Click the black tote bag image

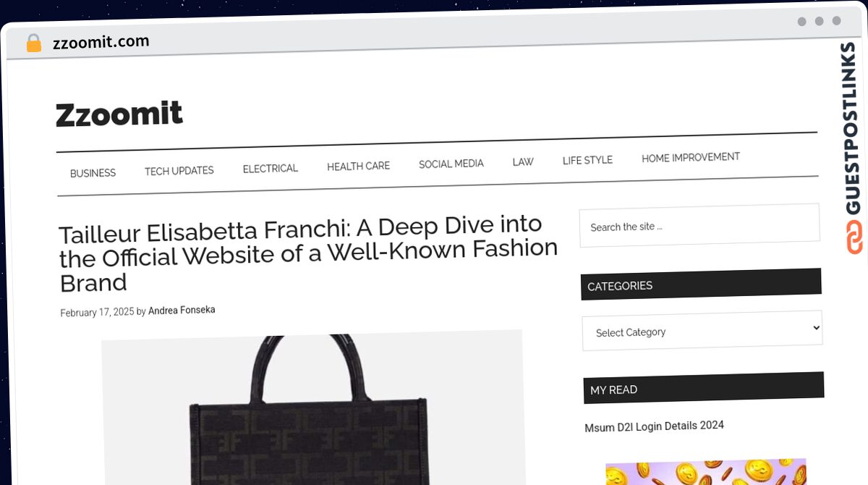click(x=312, y=409)
